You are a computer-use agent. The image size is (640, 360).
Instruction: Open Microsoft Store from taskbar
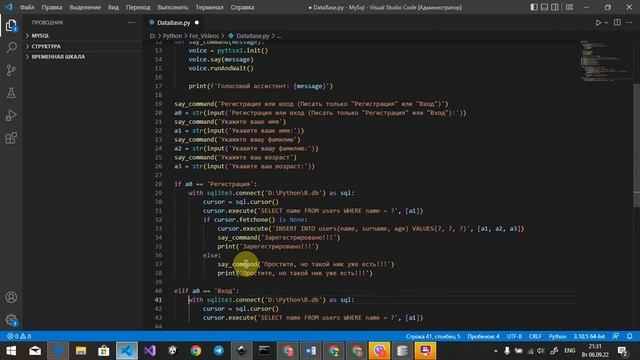pos(104,351)
